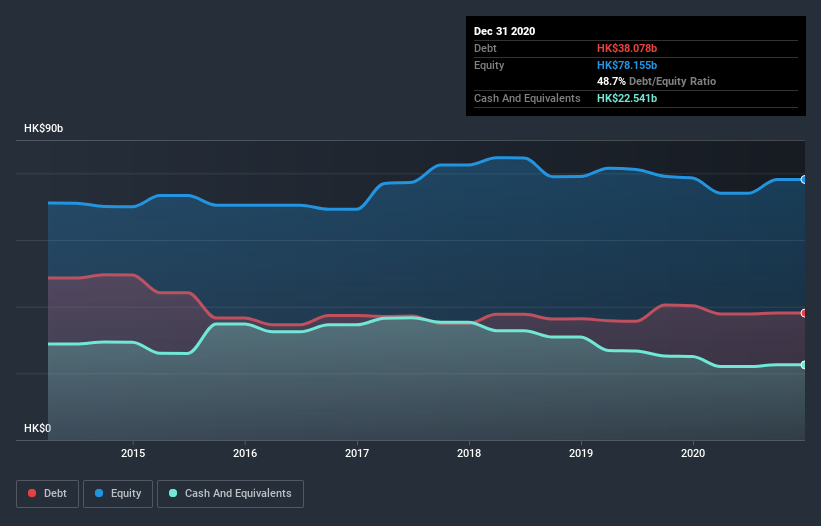821x526 pixels.
Task: Select the Debt end-point marker on chart
Action: [x=804, y=313]
